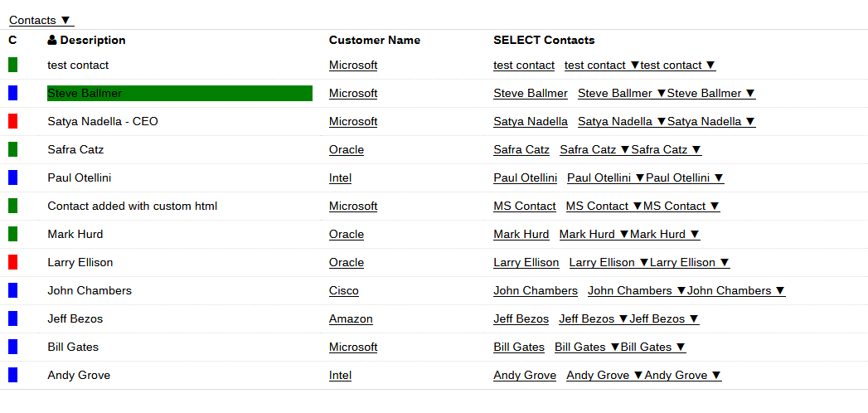Click the SELECT Contacts column header

point(543,40)
